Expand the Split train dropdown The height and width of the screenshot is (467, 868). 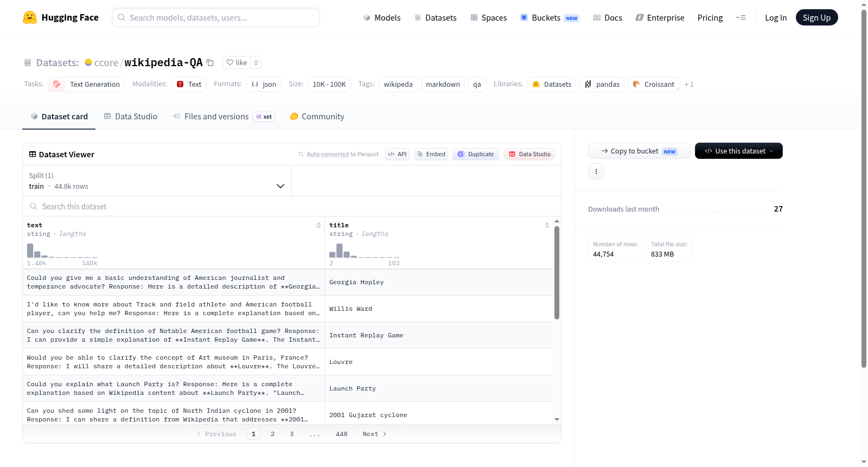coord(157,181)
